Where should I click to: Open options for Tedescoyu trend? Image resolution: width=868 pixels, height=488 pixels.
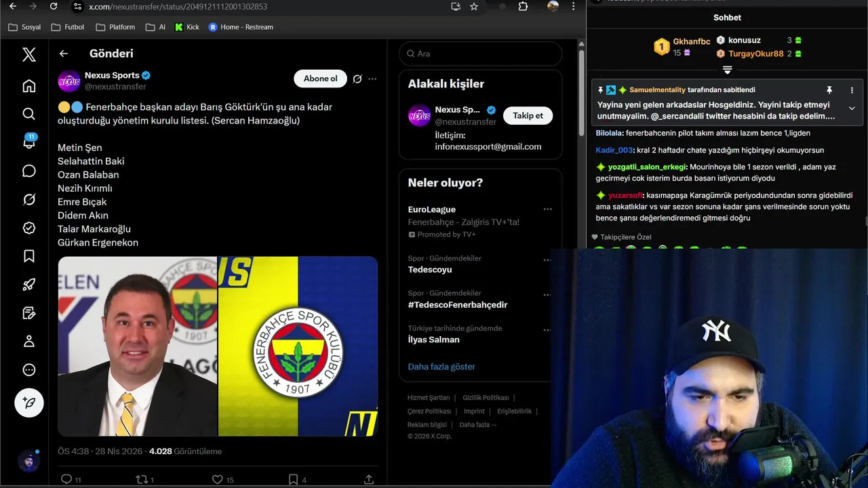[547, 260]
